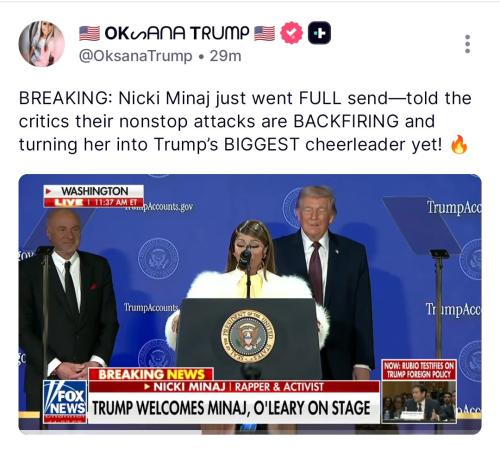Click the Rubio testifies inset video
The image size is (500, 449).
[x=419, y=402]
